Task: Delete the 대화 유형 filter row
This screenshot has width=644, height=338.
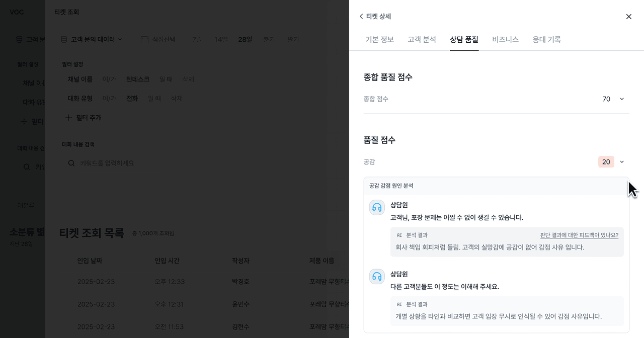Action: pyautogui.click(x=177, y=99)
